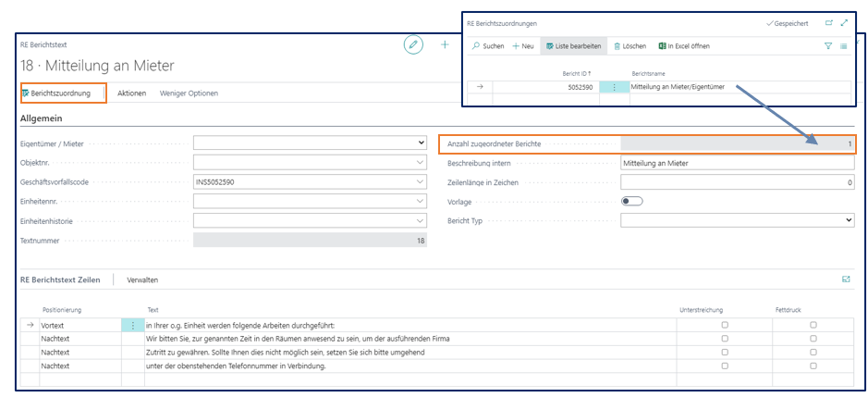Click the plus icon to add new record
This screenshot has width=868, height=397.
445,44
